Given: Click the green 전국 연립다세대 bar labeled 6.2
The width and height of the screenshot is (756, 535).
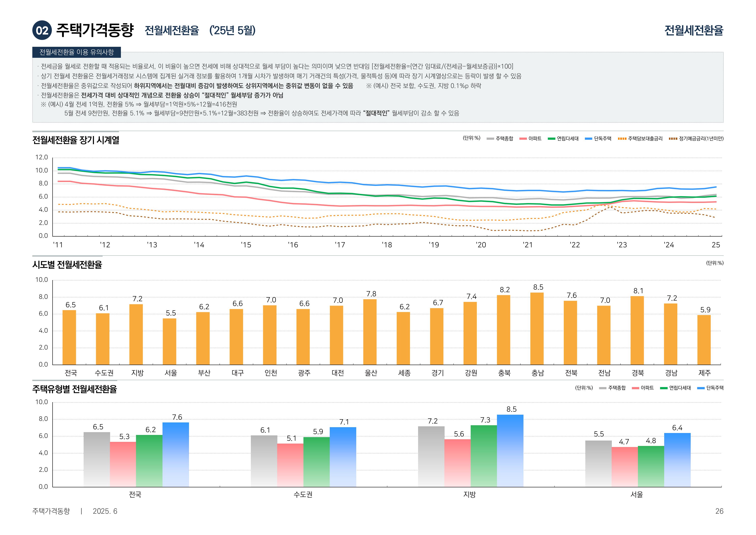Looking at the screenshot, I should (149, 461).
